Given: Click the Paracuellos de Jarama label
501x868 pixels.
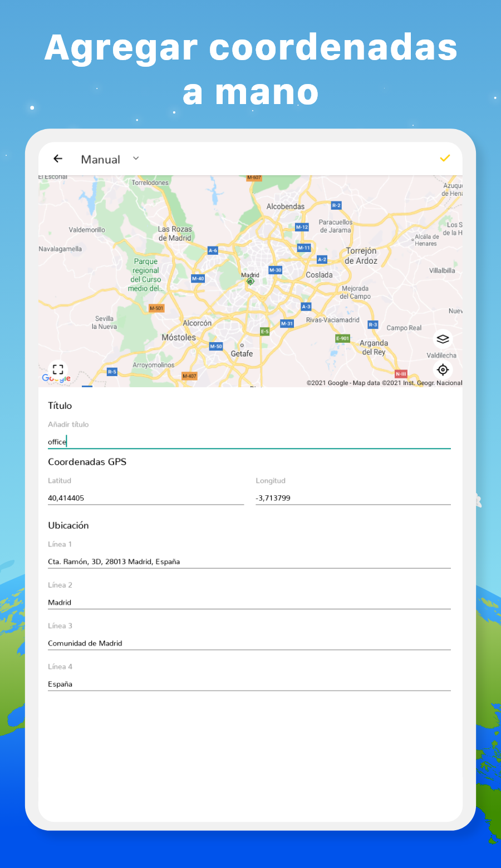Looking at the screenshot, I should pos(336,226).
